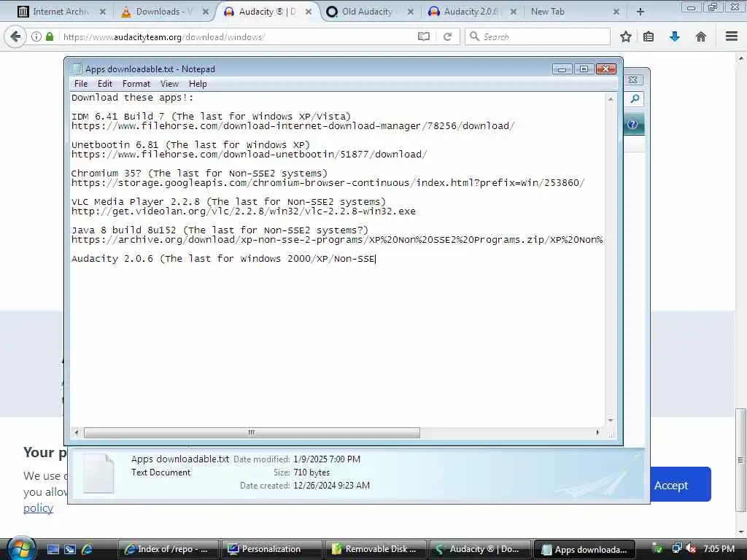The width and height of the screenshot is (747, 560).
Task: Close the Downloads VLC tab
Action: point(205,12)
